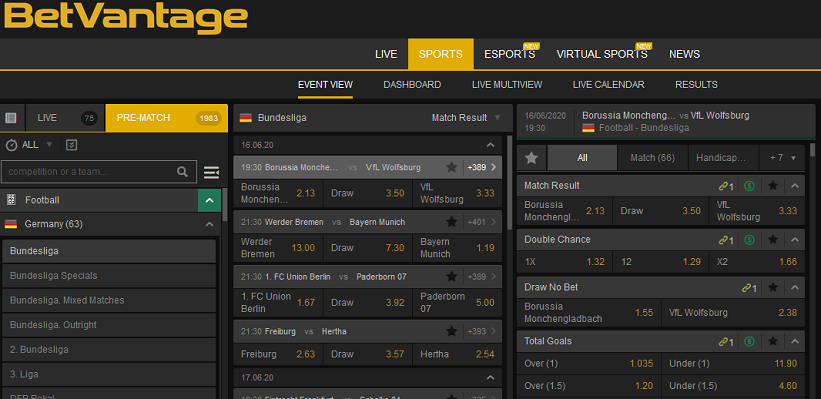Switch to the LIVE 75 events tab
Screen dimensions: 821x399
(x=65, y=118)
